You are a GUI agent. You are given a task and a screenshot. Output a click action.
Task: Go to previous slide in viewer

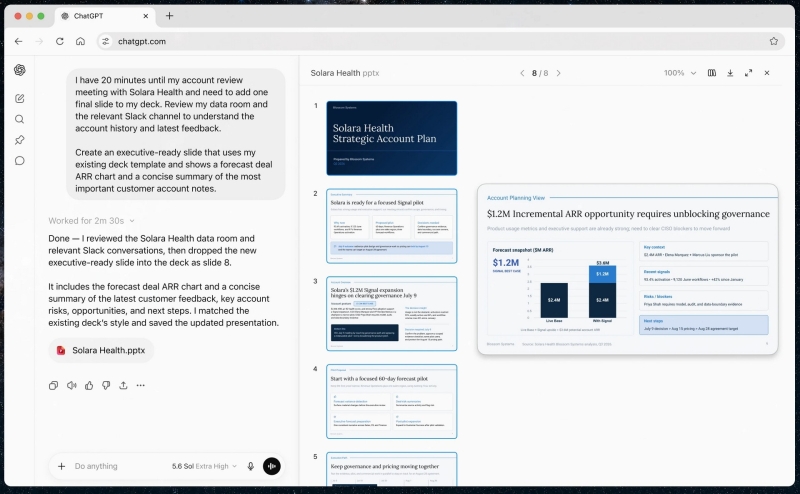click(522, 73)
